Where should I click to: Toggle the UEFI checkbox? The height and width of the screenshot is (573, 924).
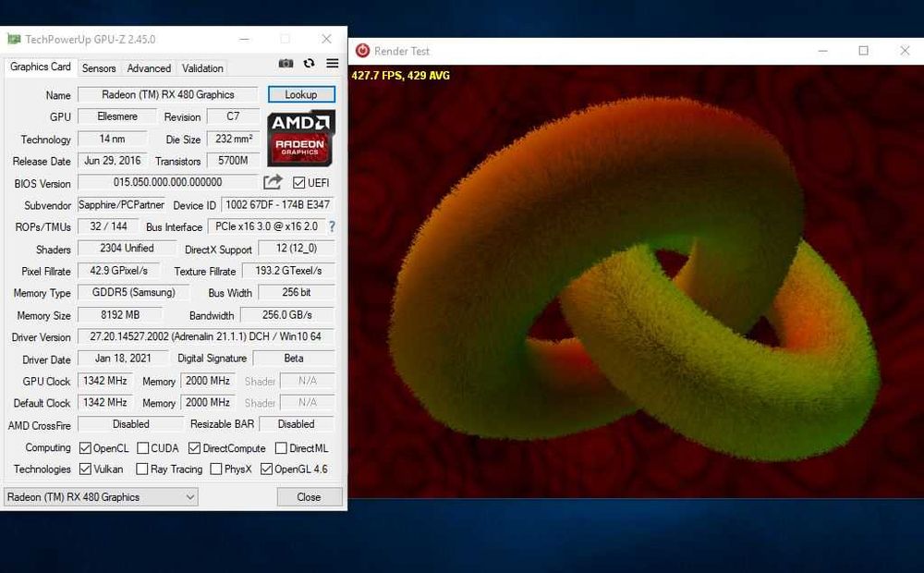pyautogui.click(x=298, y=183)
